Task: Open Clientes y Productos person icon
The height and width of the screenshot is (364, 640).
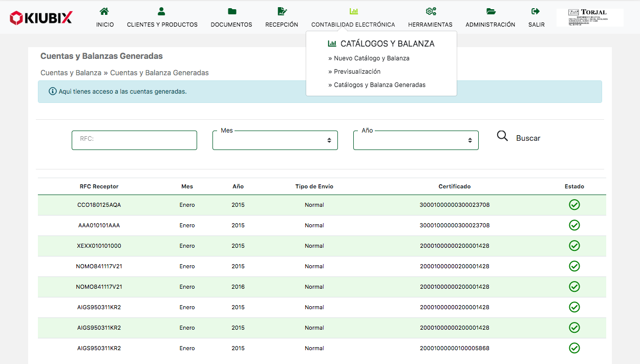Action: pos(162,11)
